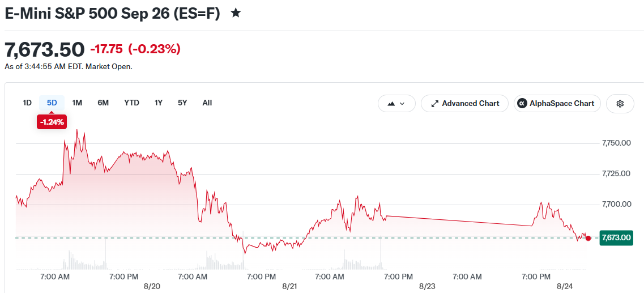Screen dimensions: 644x293
Task: Switch to the 6M range
Action: (x=103, y=103)
